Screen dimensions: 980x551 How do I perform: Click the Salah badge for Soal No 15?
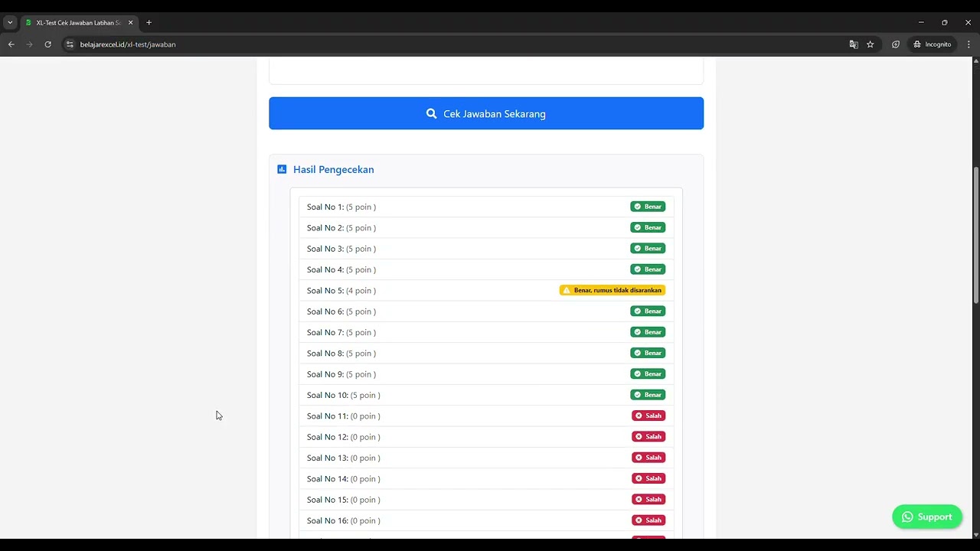648,499
